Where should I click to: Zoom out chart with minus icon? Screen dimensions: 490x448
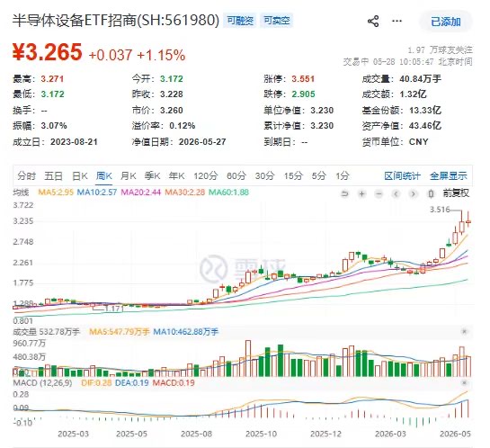pos(379,193)
